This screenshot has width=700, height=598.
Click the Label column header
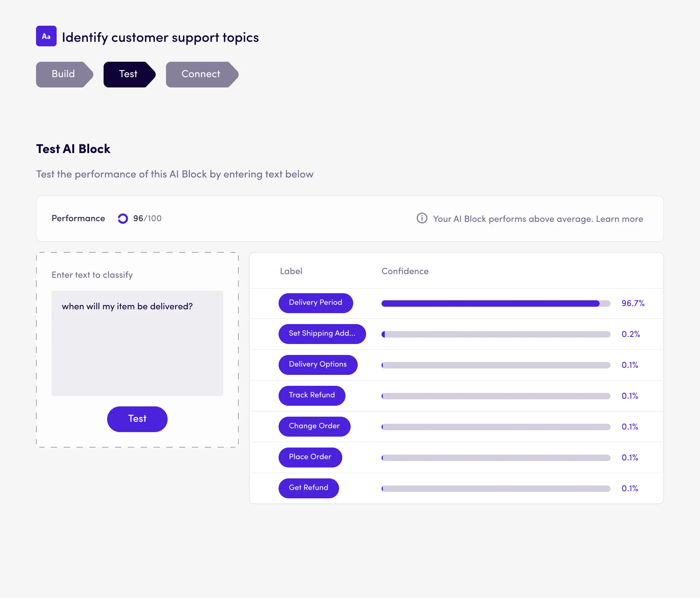pyautogui.click(x=291, y=271)
